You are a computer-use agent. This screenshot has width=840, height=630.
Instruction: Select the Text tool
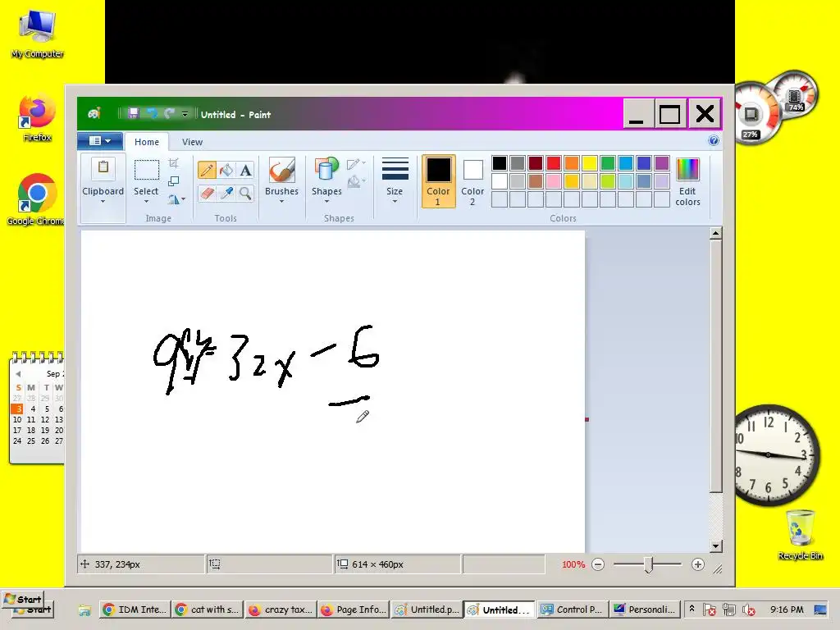[x=245, y=171]
